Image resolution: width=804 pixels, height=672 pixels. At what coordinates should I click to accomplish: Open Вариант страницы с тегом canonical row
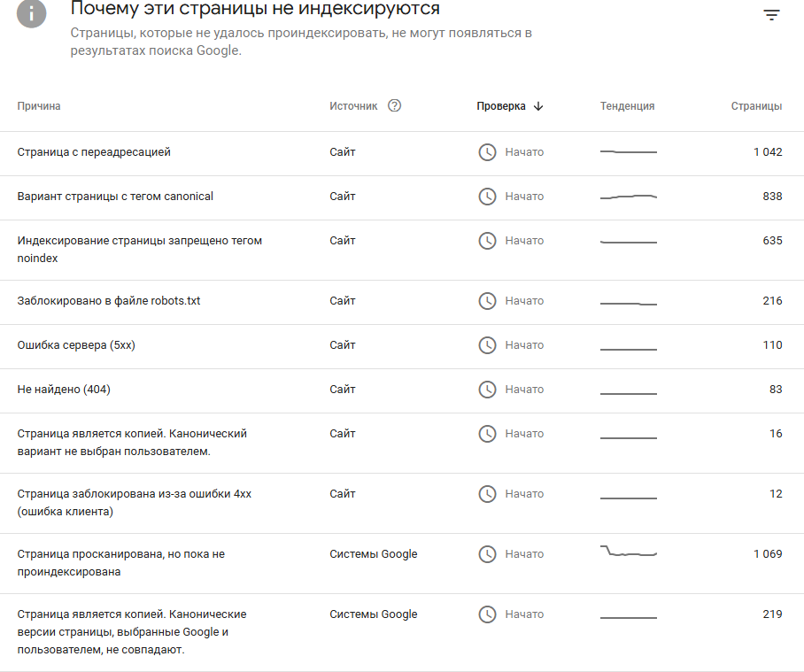click(115, 197)
